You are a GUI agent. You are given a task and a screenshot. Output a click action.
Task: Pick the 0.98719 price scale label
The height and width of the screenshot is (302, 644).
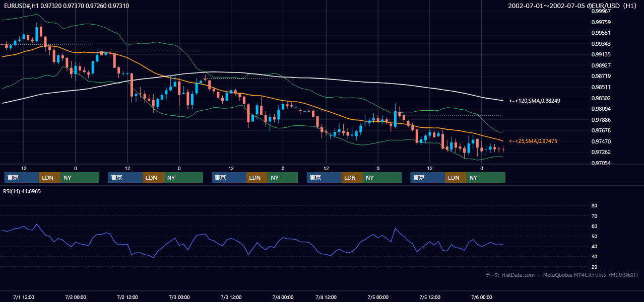click(x=601, y=76)
